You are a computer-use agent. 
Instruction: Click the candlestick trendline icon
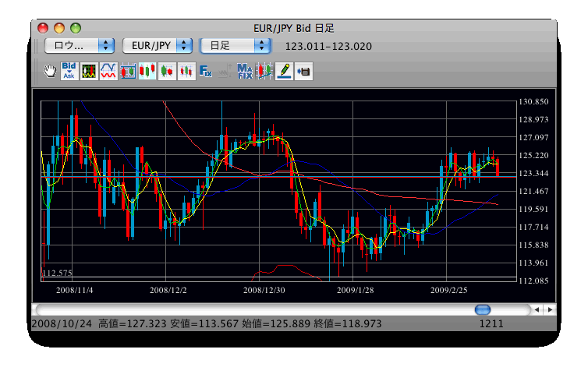point(264,71)
